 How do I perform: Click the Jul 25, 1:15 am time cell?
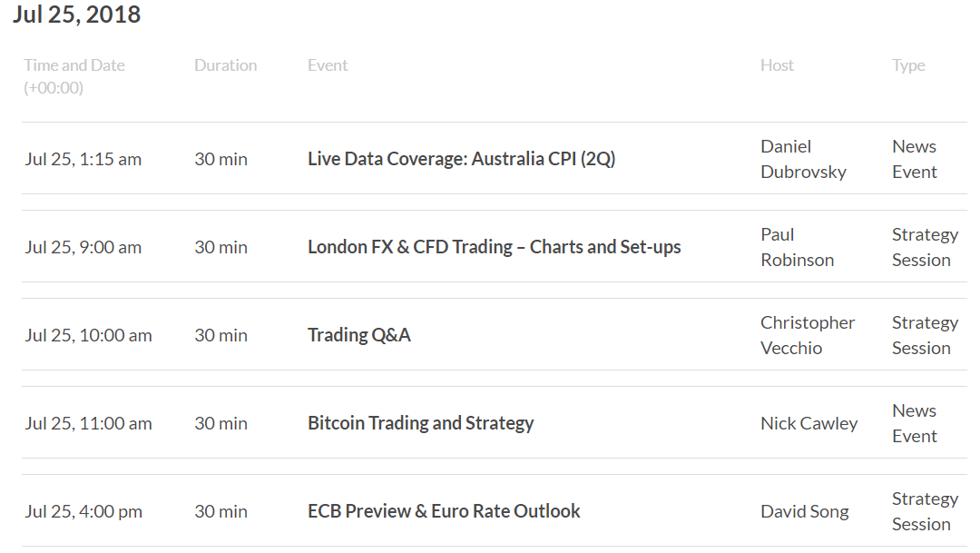click(x=83, y=160)
